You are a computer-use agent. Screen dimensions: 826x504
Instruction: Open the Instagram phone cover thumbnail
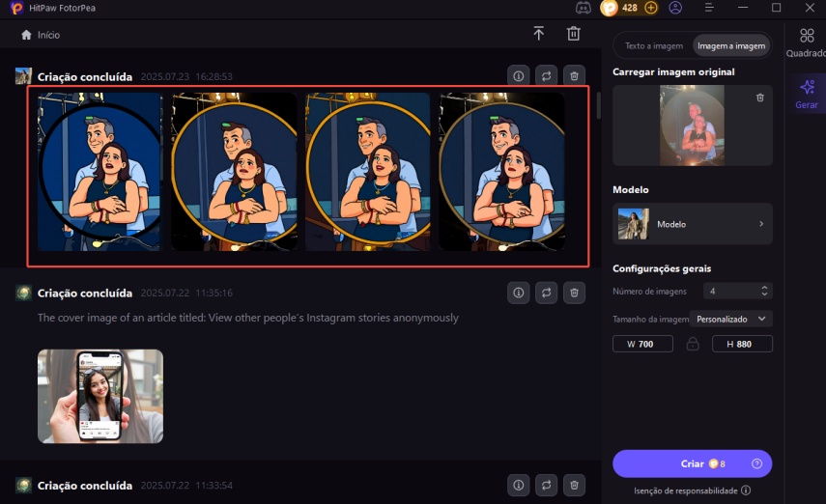(100, 396)
